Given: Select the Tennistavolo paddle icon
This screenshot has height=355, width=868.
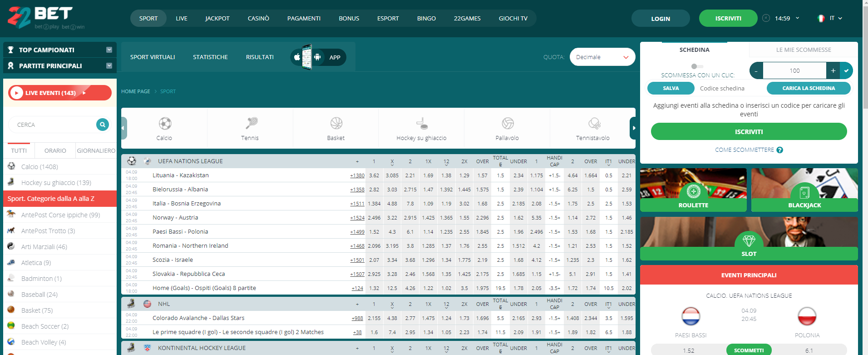Looking at the screenshot, I should pos(594,123).
